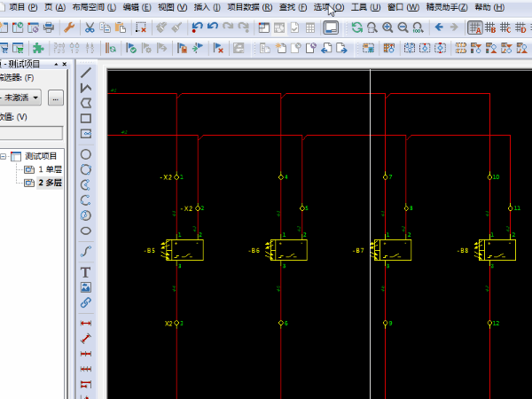532x399 pixels.
Task: Click the Cut scissors icon
Action: pos(90,27)
